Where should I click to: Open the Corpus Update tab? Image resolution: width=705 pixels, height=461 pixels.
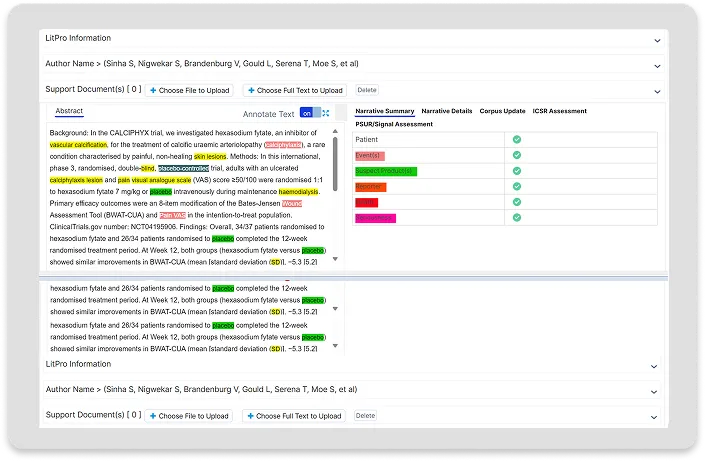coord(502,111)
